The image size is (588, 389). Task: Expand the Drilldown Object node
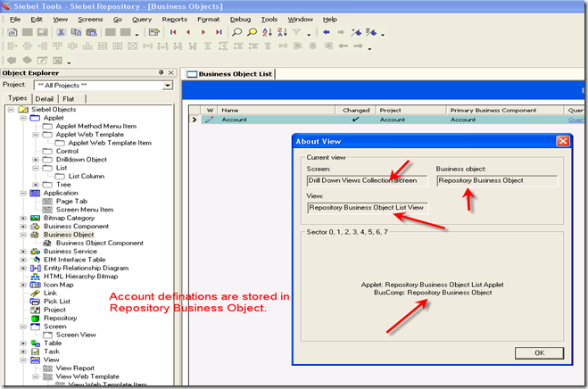click(36, 160)
